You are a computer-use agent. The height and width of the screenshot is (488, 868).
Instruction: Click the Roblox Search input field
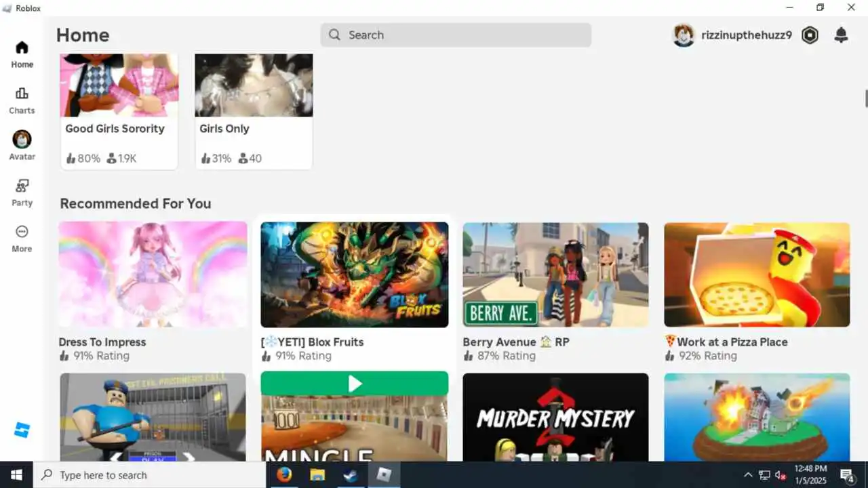click(x=456, y=35)
